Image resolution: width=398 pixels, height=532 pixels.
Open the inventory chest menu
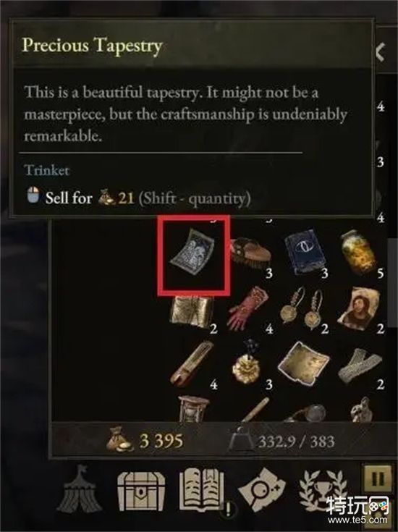coord(141,490)
